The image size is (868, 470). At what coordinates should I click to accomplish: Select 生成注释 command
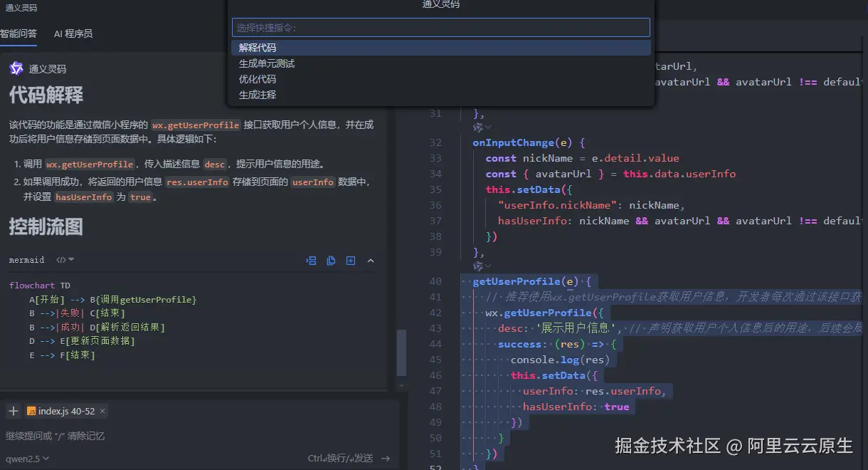tap(441, 95)
